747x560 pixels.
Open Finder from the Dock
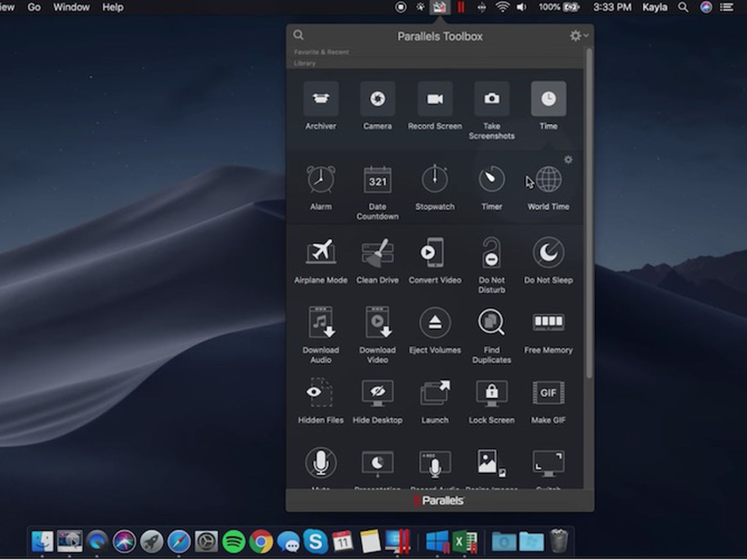point(42,541)
